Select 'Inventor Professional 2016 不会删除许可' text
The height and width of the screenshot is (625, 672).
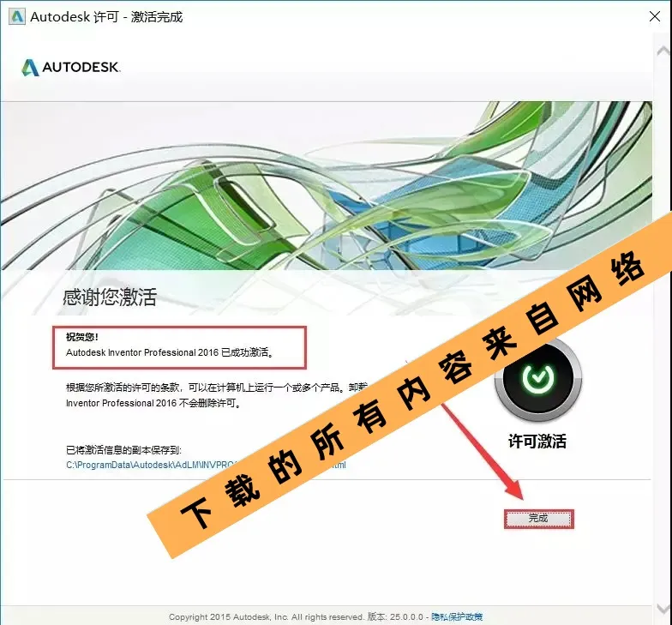click(153, 403)
